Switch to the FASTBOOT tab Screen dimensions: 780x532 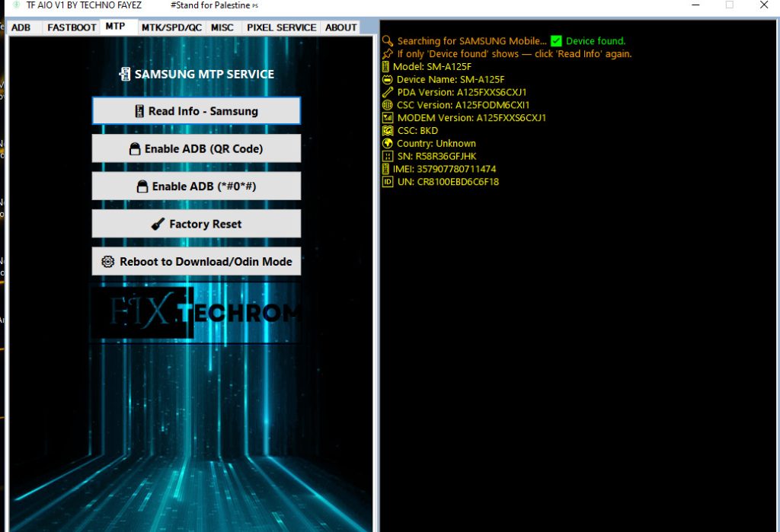click(x=72, y=27)
